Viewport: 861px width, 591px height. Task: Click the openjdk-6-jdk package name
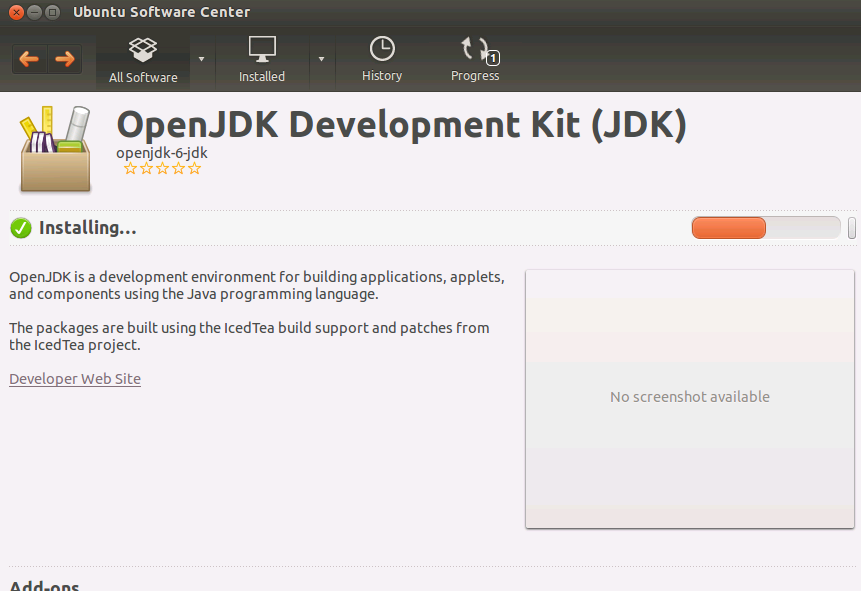[162, 153]
